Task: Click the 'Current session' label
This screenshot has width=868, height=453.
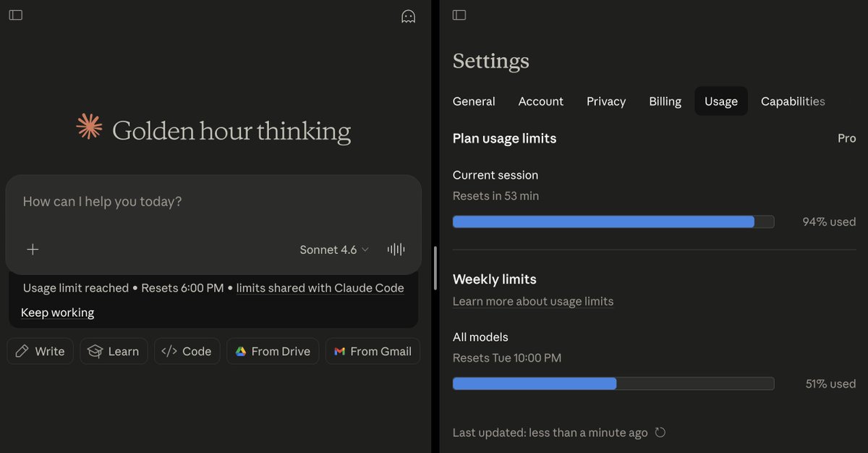Action: point(495,175)
